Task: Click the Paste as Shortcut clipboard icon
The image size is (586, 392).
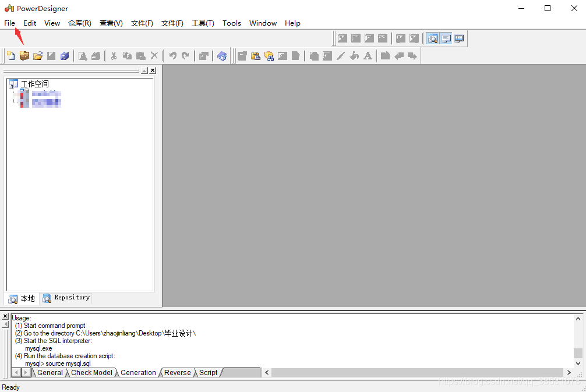Action: point(256,56)
